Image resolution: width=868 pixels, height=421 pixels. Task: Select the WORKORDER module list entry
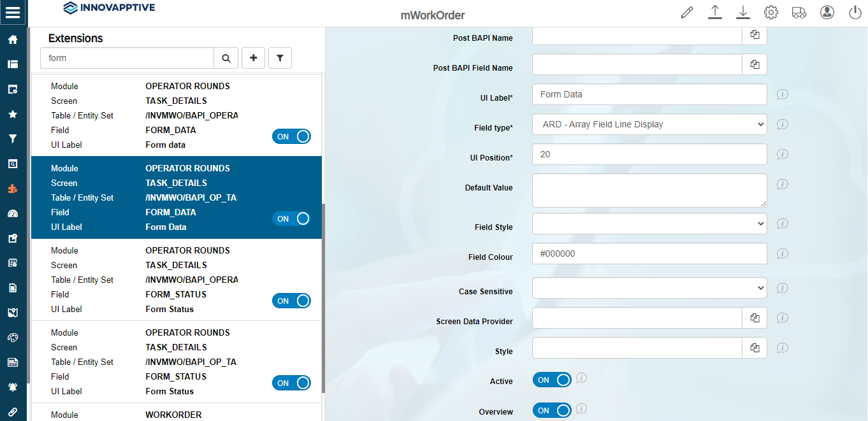point(173,415)
